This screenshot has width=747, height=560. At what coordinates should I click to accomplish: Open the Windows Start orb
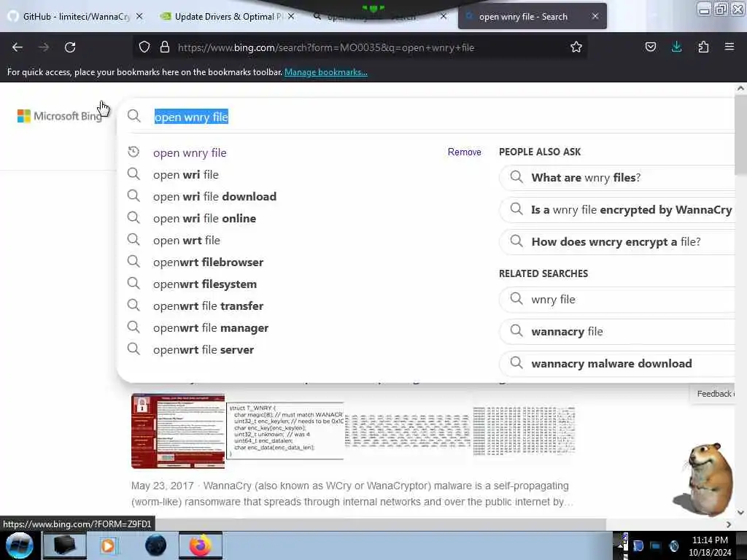point(20,545)
